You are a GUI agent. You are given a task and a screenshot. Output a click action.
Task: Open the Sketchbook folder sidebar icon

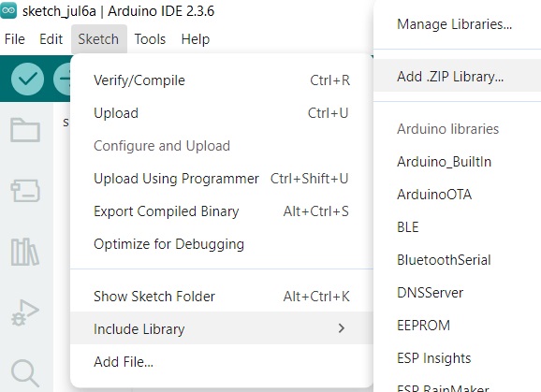(25, 130)
